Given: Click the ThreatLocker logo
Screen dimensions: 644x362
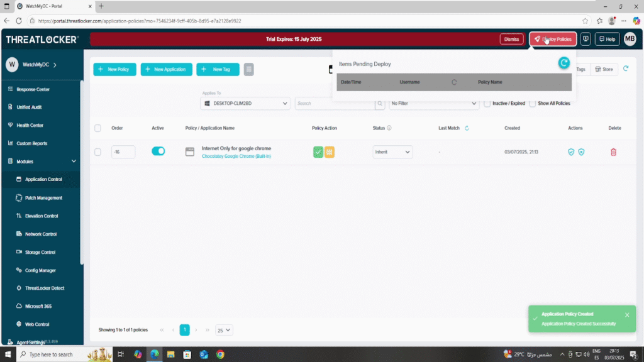Looking at the screenshot, I should point(42,40).
